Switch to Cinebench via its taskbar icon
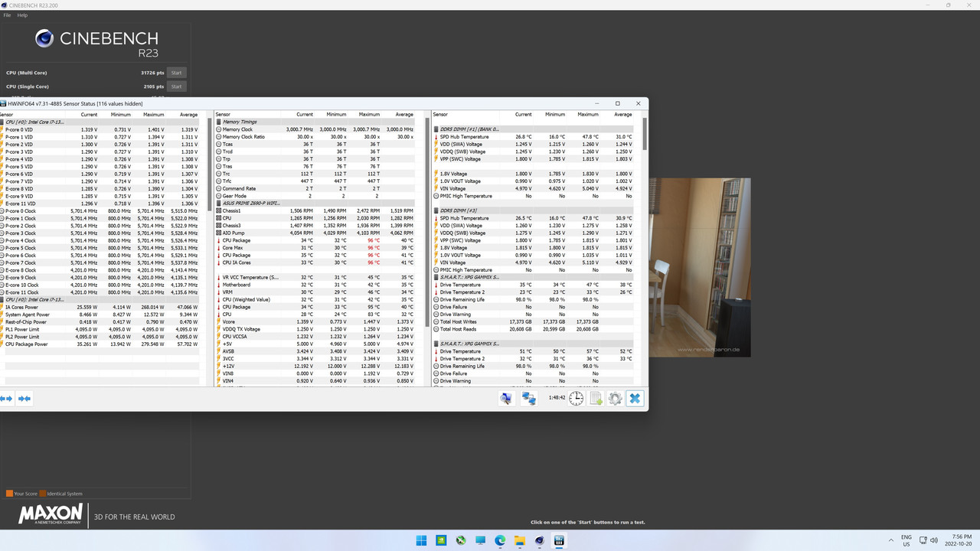Screen dimensions: 980x551 click(x=540, y=540)
